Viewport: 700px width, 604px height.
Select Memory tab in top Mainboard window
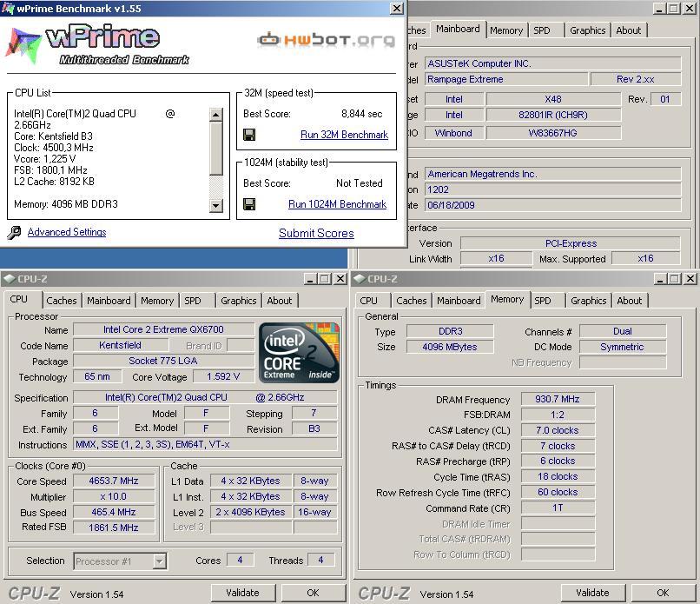(506, 30)
